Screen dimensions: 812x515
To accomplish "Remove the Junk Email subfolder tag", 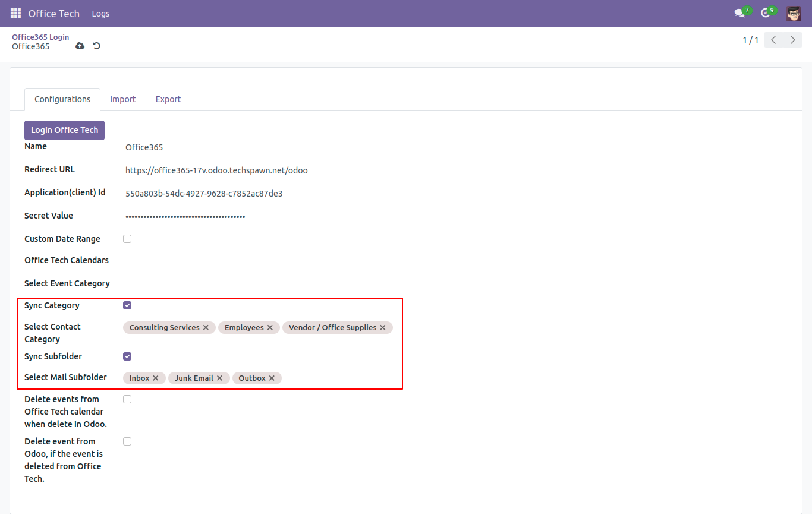I will pyautogui.click(x=219, y=378).
